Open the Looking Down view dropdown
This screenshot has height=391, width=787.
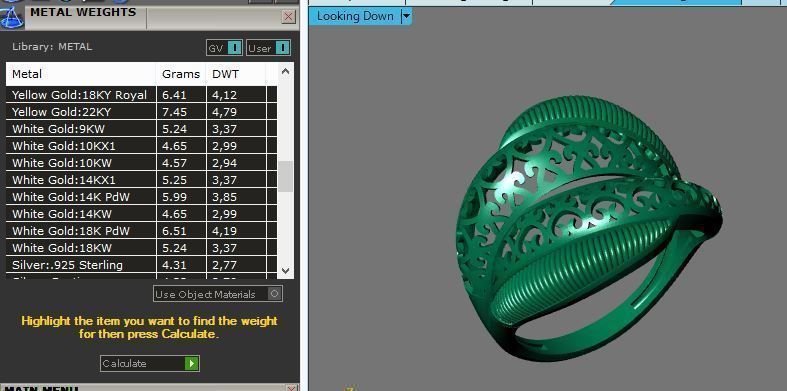point(406,17)
